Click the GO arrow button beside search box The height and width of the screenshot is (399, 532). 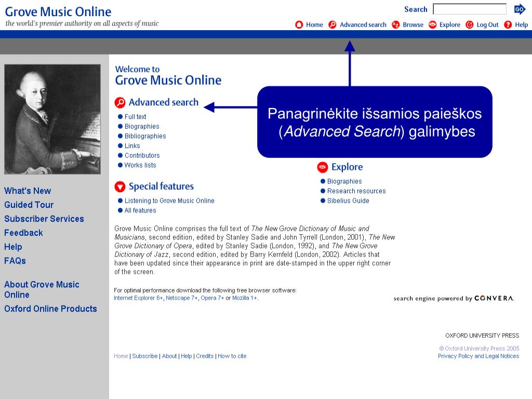[520, 9]
